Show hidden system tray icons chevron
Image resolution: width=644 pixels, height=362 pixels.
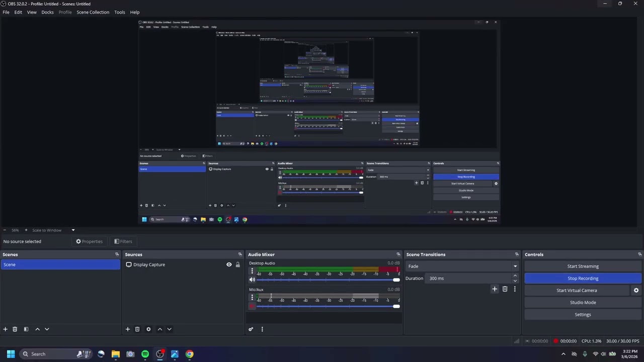[563, 354]
